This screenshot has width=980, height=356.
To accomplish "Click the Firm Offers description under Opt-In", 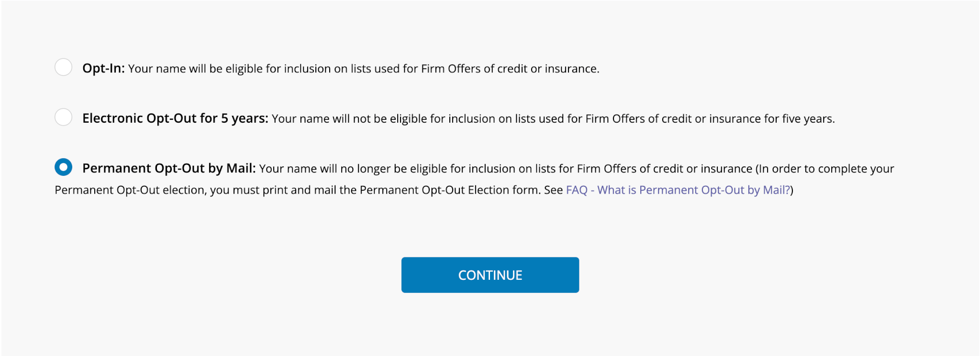I will [x=364, y=69].
